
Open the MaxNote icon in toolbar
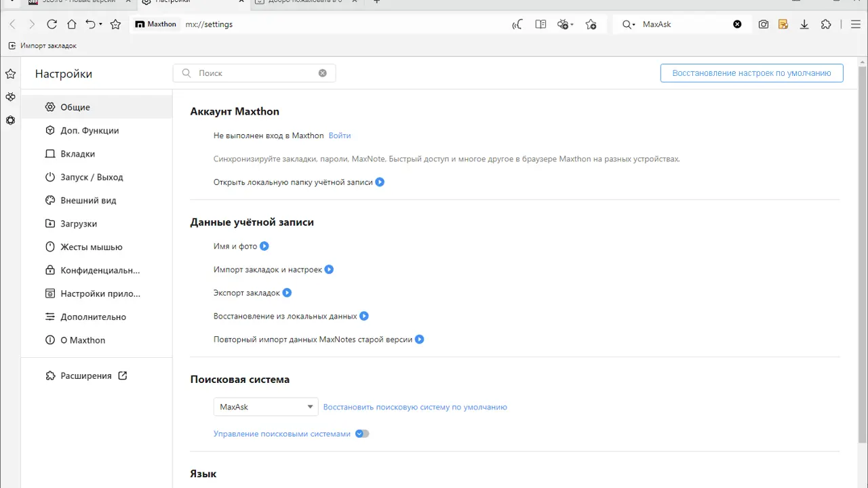coord(783,24)
